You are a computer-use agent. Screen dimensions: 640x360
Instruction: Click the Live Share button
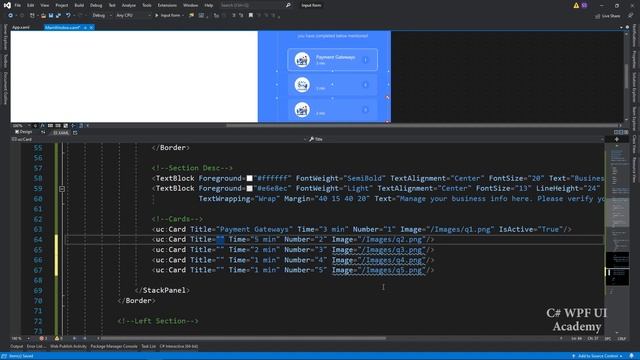click(608, 16)
